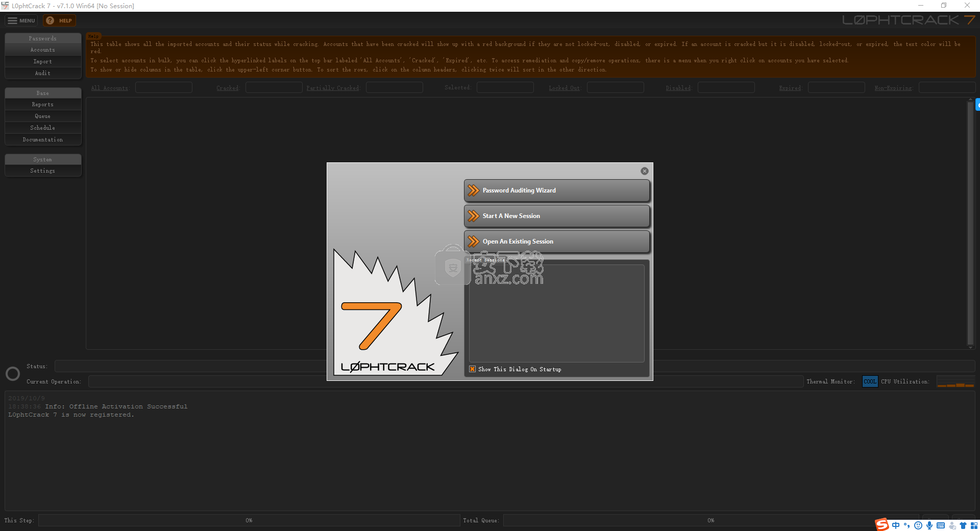Click the Total Queue progress bar
Viewport: 980px width, 531px height.
point(710,520)
